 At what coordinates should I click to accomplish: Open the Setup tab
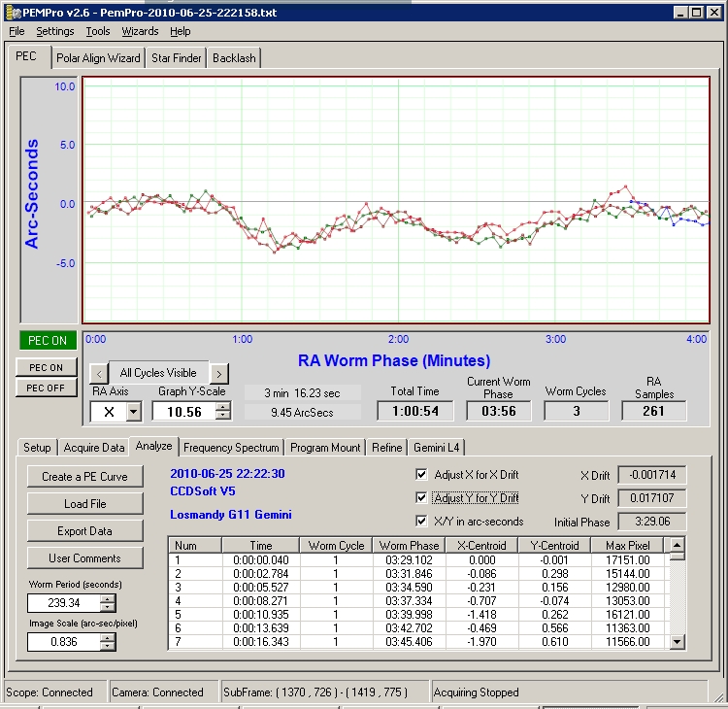pos(37,448)
